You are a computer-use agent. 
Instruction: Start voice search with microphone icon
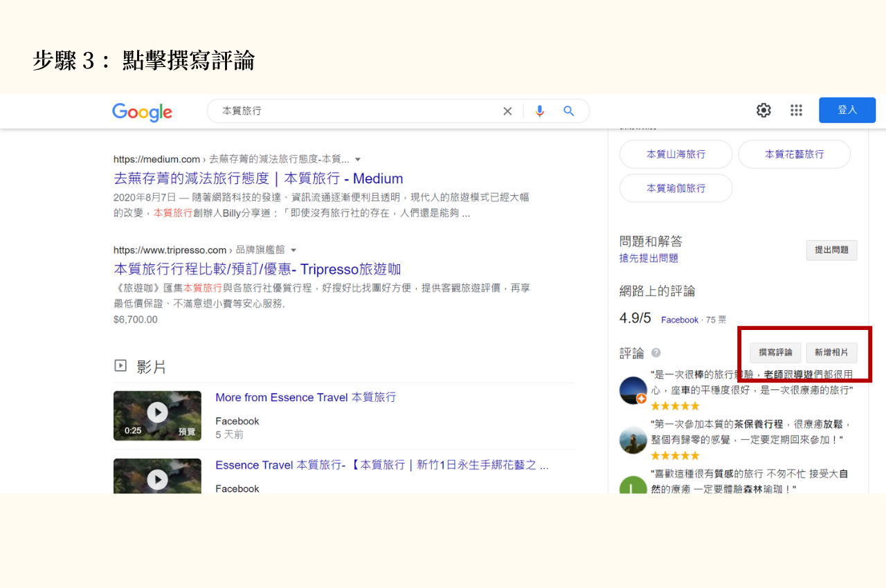540,111
